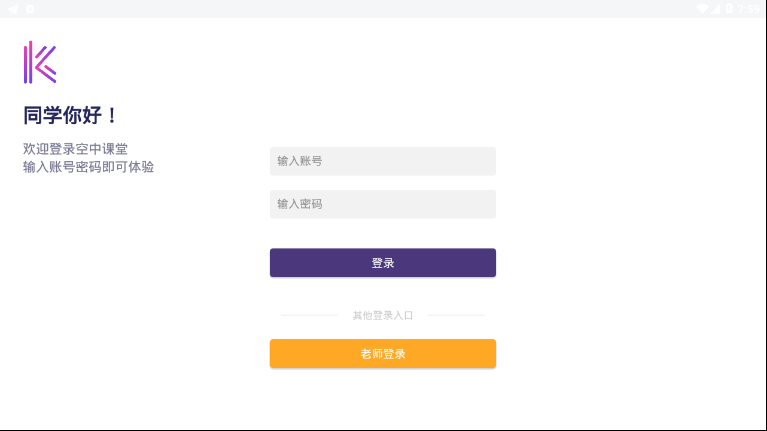Focus the 输入密码 password field

(382, 204)
